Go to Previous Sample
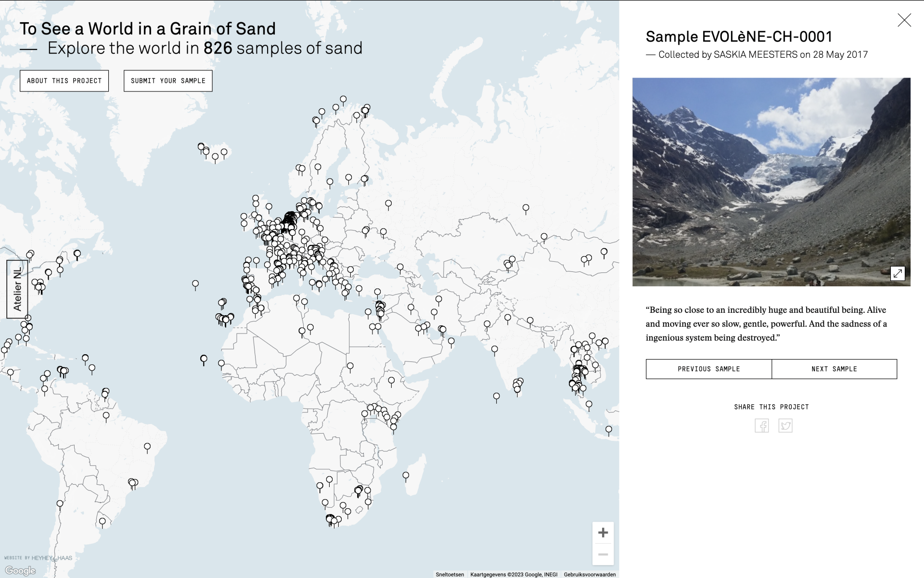Viewport: 924px width, 578px height. point(708,369)
